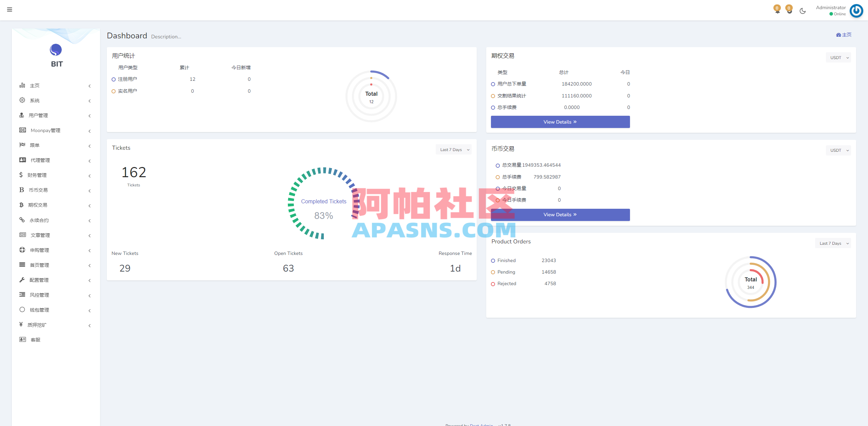
Task: Open 钱包管理 circle icon in sidebar
Action: coord(22,310)
